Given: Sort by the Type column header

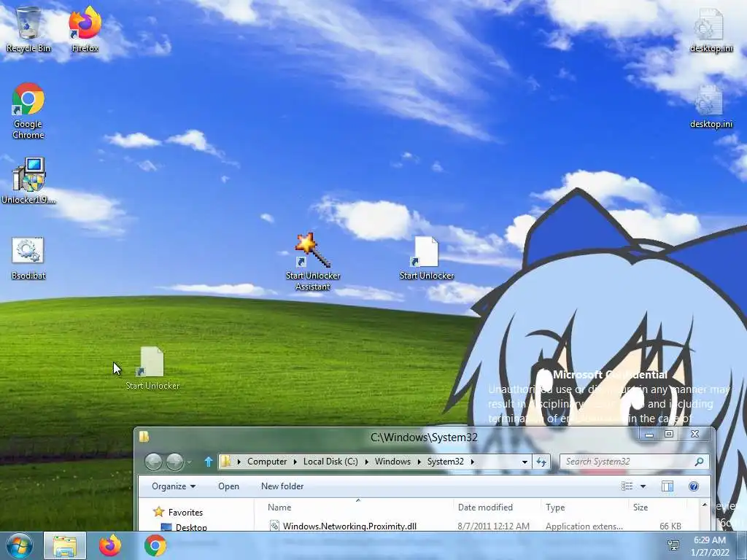Looking at the screenshot, I should 584,507.
